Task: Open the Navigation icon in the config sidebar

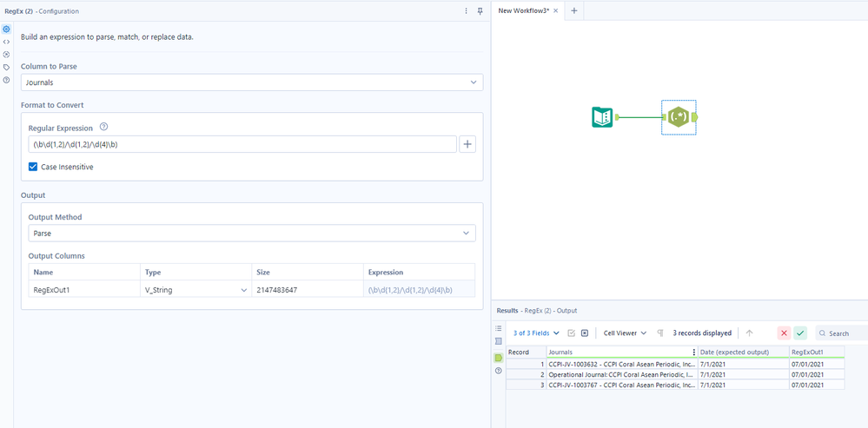Action: click(7, 54)
